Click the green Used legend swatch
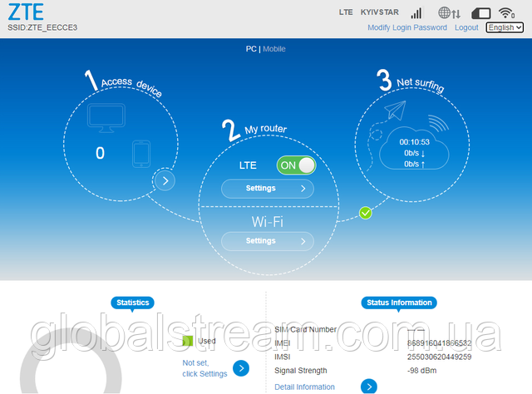The width and height of the screenshot is (532, 394). [x=188, y=341]
